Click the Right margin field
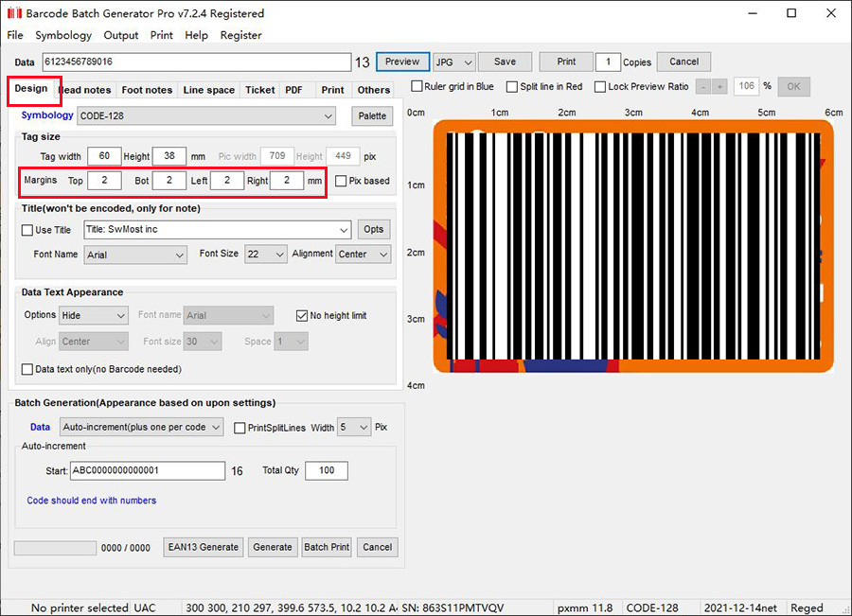Screen dimensions: 852x616 coord(286,181)
